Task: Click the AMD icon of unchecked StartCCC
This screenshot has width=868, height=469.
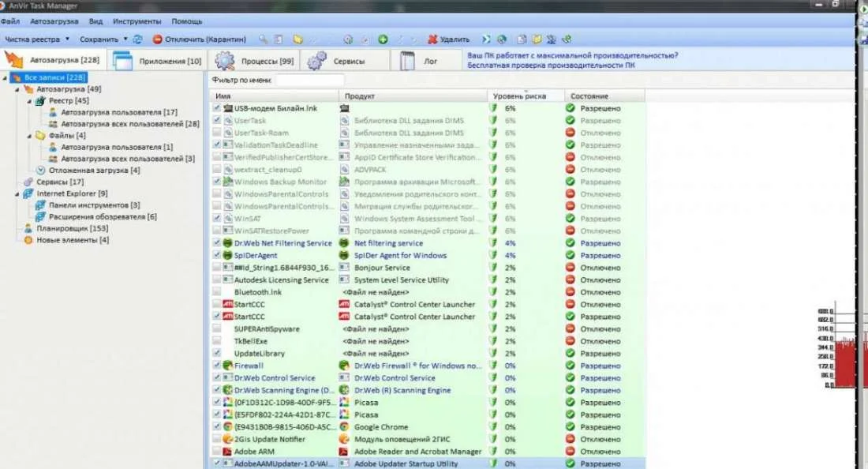Action: click(x=227, y=304)
